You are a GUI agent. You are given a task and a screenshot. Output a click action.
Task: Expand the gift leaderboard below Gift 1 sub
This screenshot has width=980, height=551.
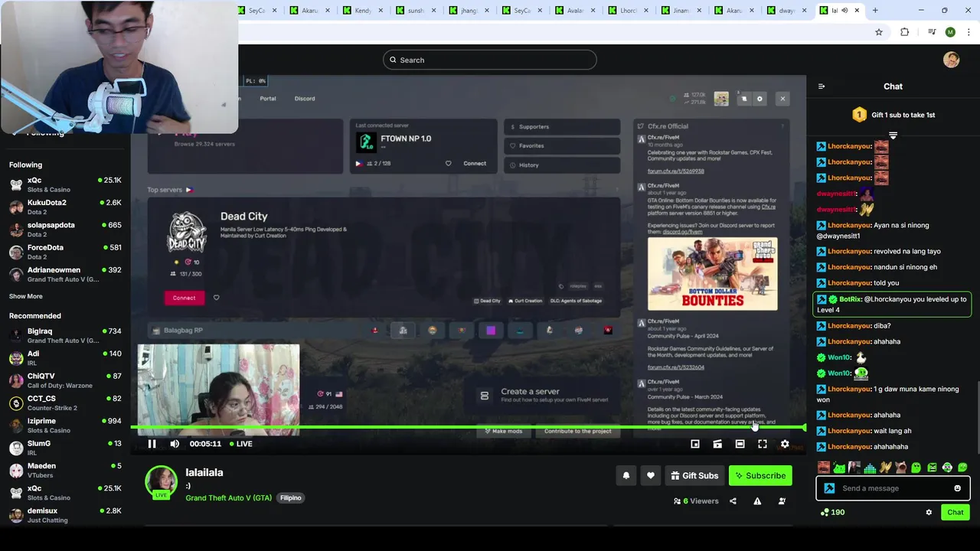click(x=893, y=135)
